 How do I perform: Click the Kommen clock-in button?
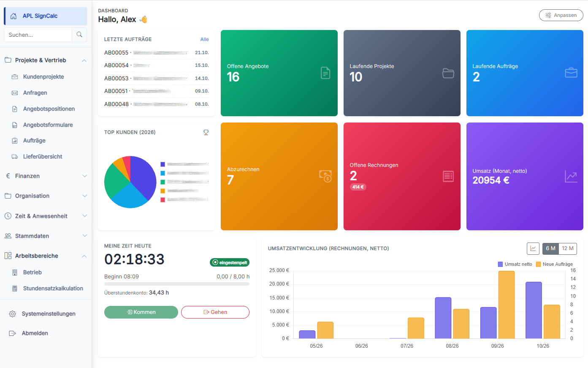(x=141, y=312)
